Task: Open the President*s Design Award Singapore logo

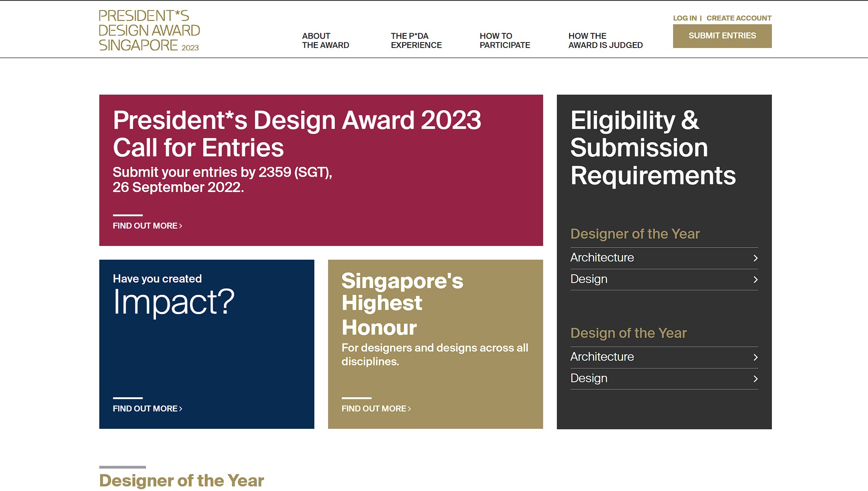Action: click(x=150, y=30)
